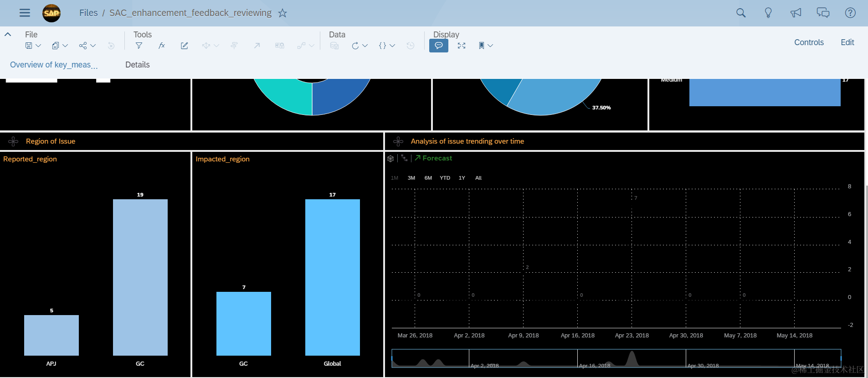868x378 pixels.
Task: Expand the variables braces dropdown arrow
Action: pos(392,46)
